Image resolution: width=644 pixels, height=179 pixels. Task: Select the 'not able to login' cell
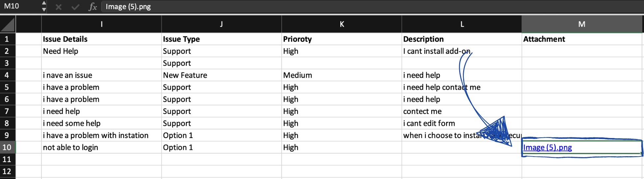click(101, 148)
